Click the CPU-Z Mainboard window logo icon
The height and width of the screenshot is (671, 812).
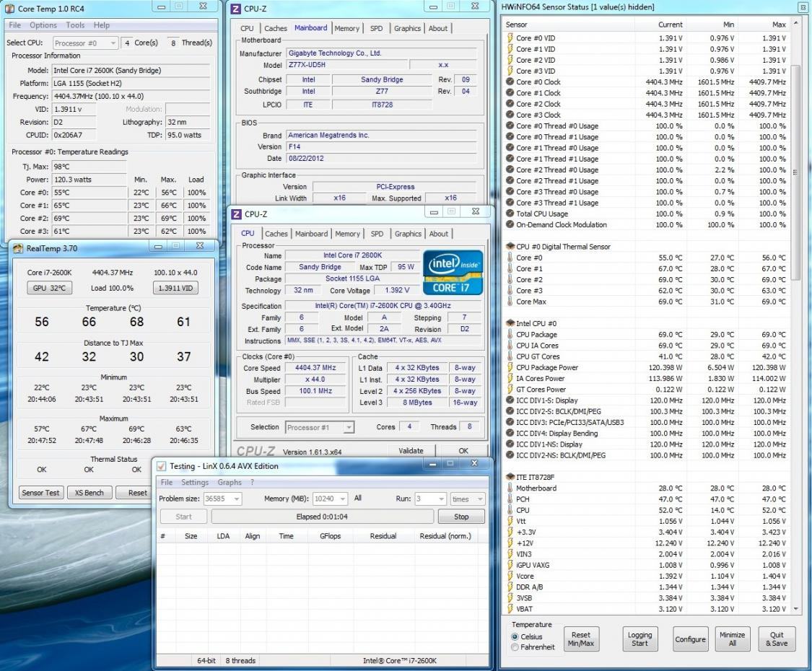(235, 8)
